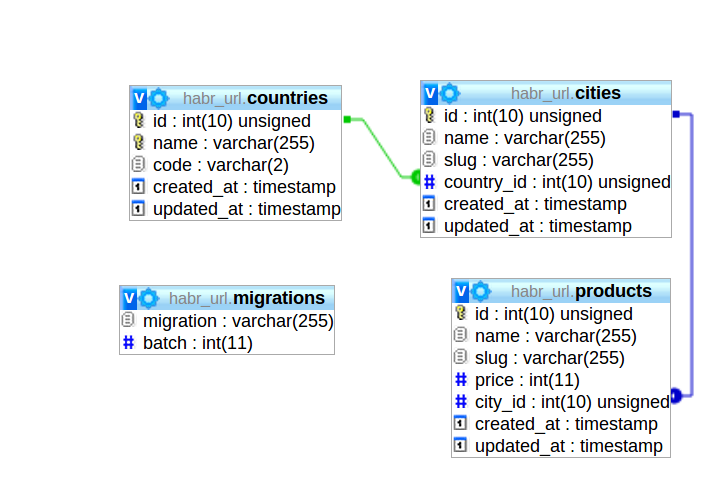
Task: Toggle the V icon on products table
Action: click(461, 292)
